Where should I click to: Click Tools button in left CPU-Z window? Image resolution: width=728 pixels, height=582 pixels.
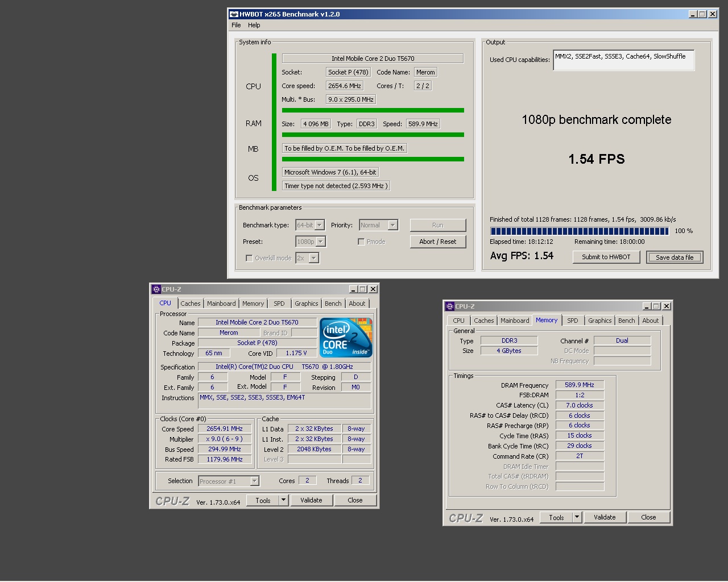(x=263, y=500)
